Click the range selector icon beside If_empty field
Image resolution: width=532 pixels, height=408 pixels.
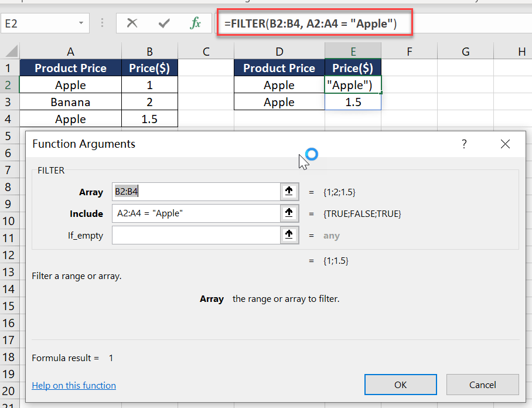[289, 234]
